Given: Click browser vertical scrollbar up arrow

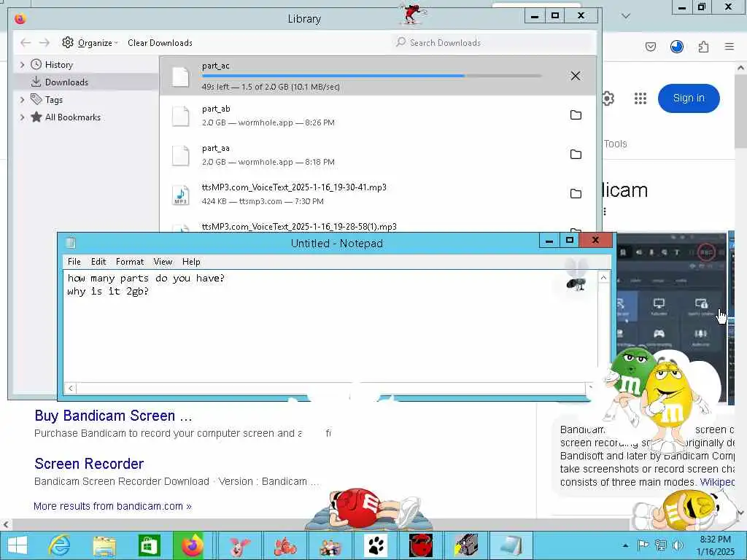Looking at the screenshot, I should pos(741,69).
